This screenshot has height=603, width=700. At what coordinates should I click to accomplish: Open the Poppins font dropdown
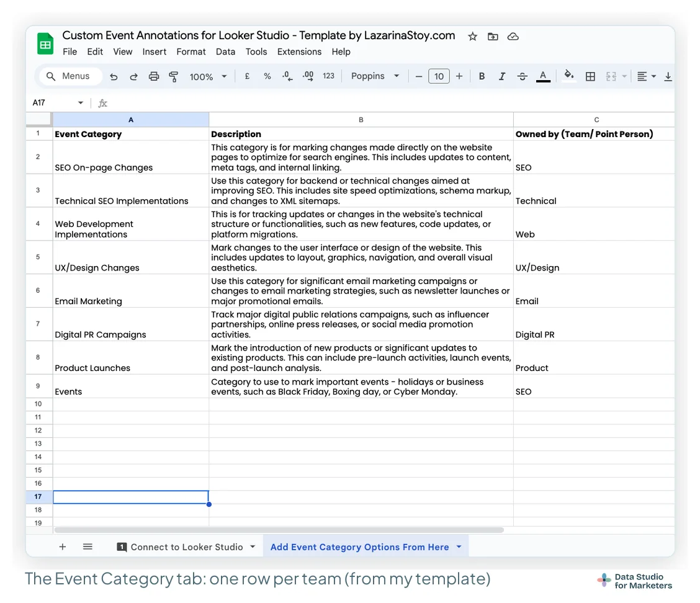[375, 76]
